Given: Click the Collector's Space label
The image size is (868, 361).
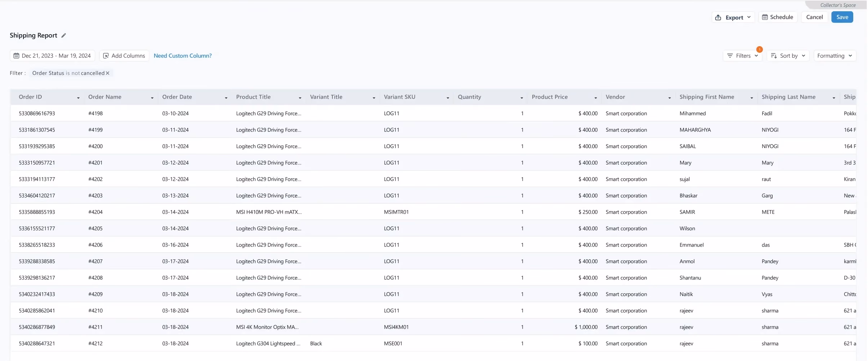Looking at the screenshot, I should click(838, 5).
